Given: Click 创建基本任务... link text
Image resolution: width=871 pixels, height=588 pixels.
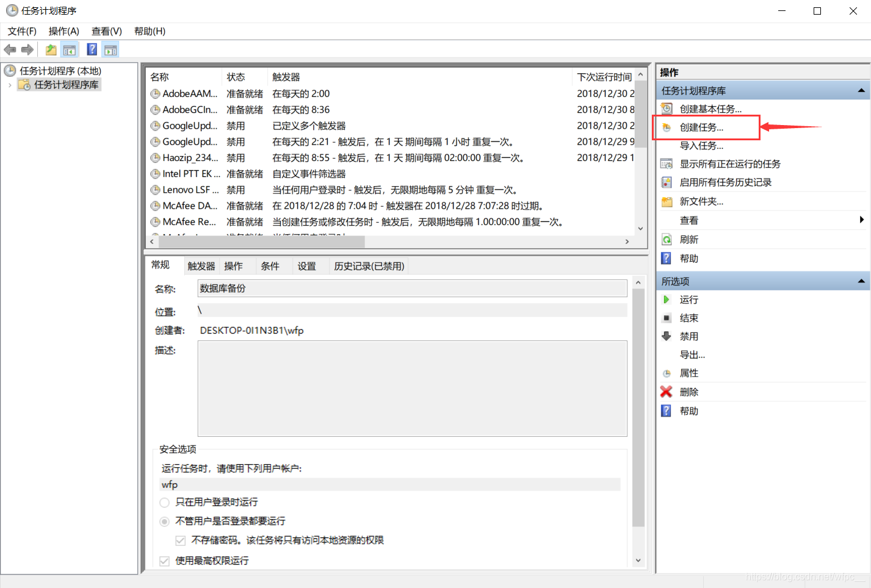Looking at the screenshot, I should coord(710,109).
